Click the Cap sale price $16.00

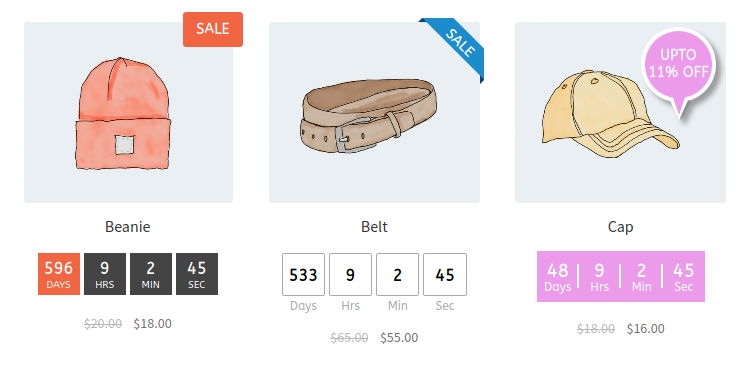[x=646, y=329]
